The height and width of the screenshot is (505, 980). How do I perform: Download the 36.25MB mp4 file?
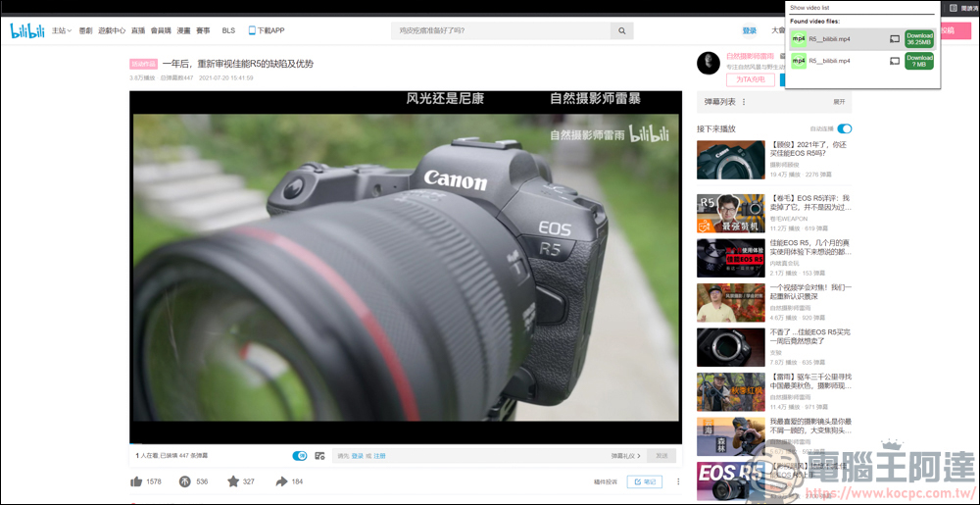[x=919, y=39]
